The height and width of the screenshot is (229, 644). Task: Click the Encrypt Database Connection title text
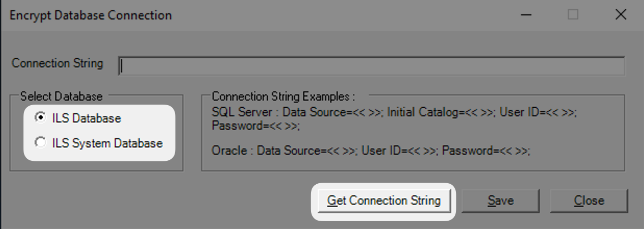[91, 15]
